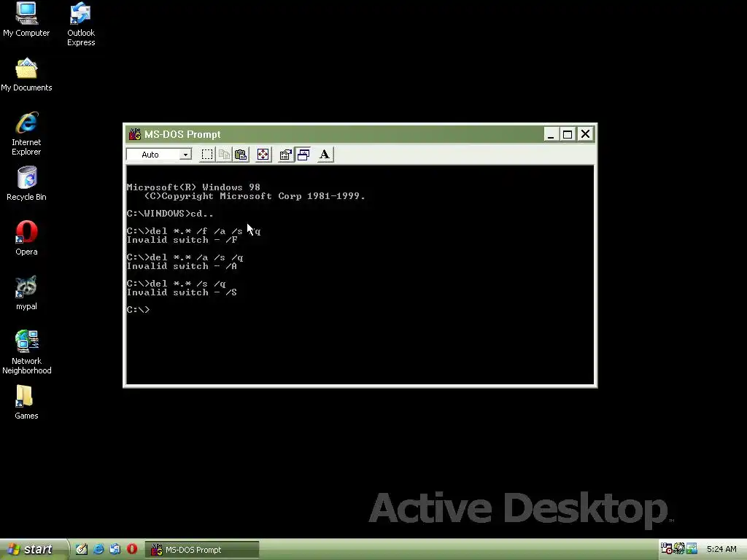Click the Copyright Microsoft Corp 1981-1999 line

(255, 196)
